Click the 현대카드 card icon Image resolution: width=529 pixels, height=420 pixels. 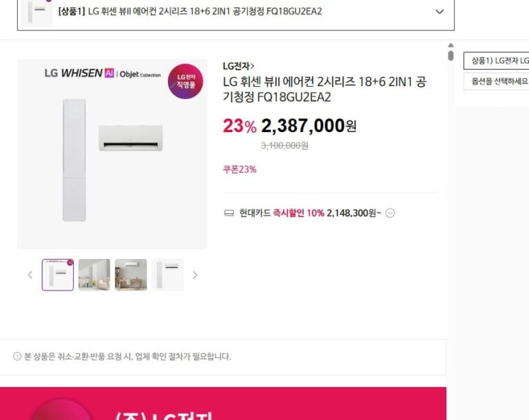229,213
